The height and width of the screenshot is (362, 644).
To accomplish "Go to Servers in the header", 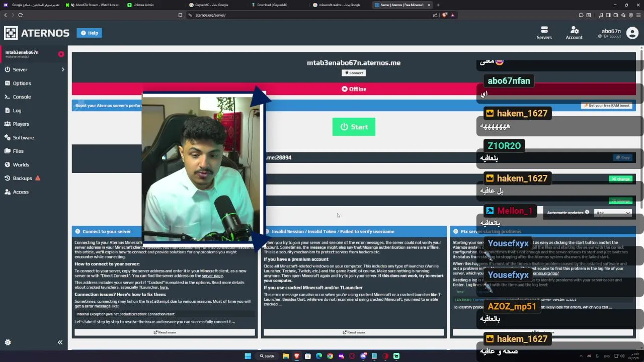I will click(x=544, y=33).
